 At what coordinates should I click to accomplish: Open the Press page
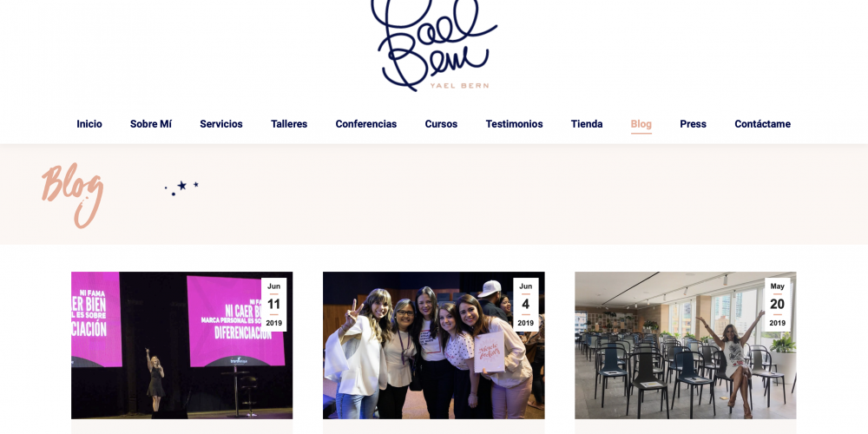pos(693,124)
